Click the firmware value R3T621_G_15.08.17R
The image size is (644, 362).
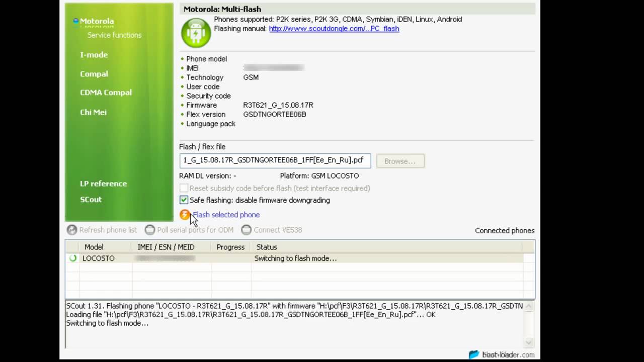pyautogui.click(x=278, y=105)
